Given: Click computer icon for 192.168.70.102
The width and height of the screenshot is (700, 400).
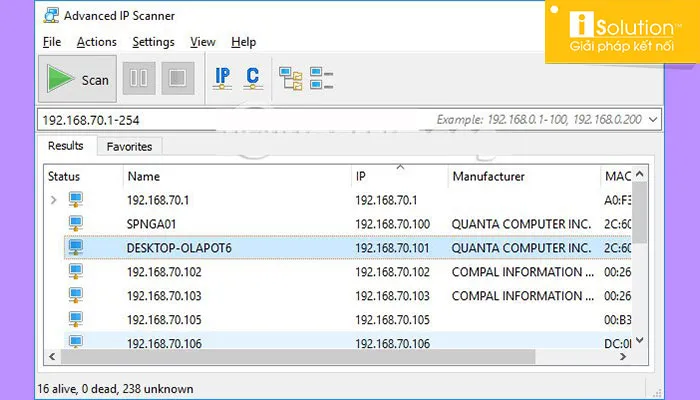Looking at the screenshot, I should (75, 271).
